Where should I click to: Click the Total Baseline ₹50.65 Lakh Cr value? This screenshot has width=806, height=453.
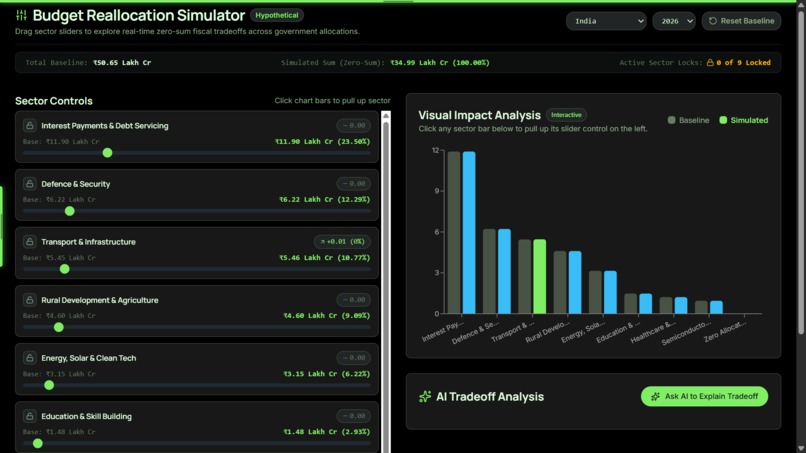tap(122, 63)
